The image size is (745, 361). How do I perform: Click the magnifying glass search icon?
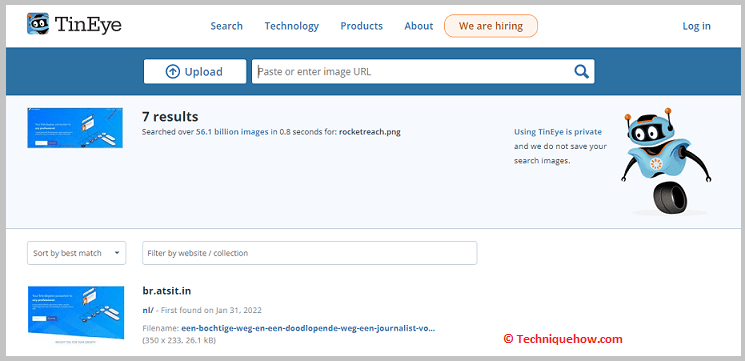point(581,72)
